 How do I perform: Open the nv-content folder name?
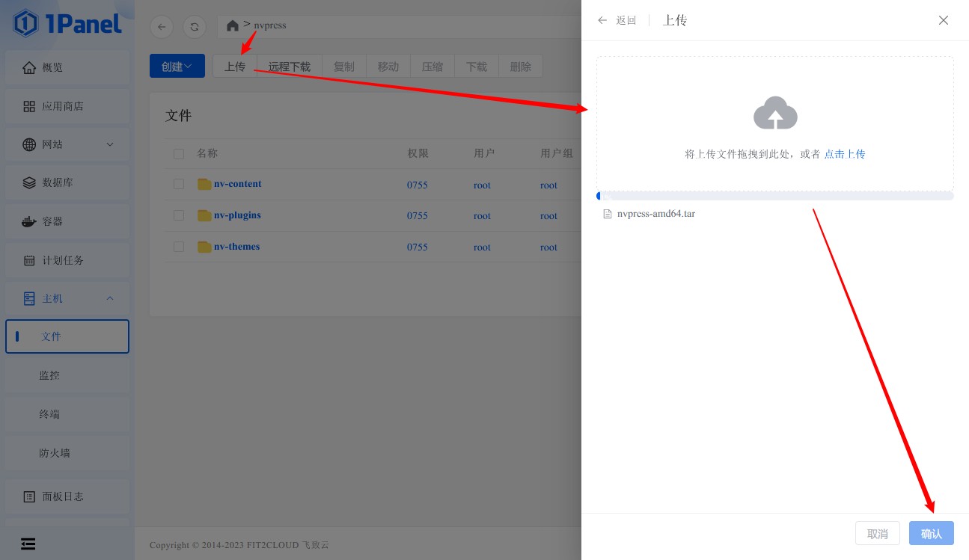tap(238, 184)
